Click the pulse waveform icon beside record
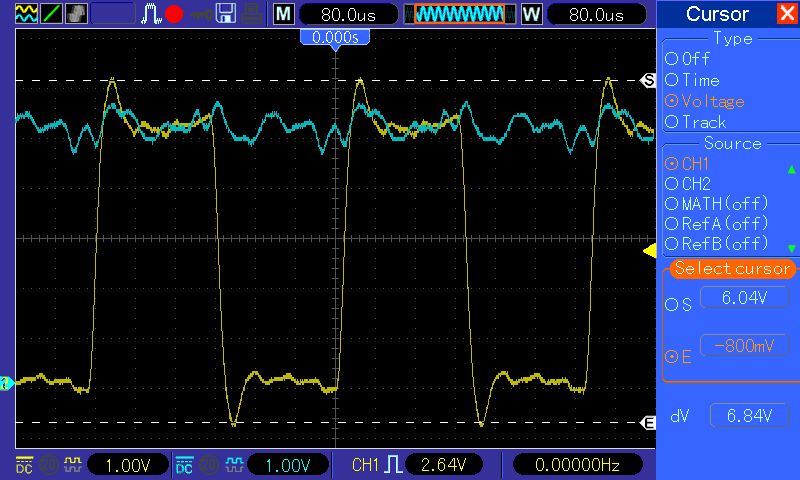Screen dimensions: 800x480 [x=151, y=14]
